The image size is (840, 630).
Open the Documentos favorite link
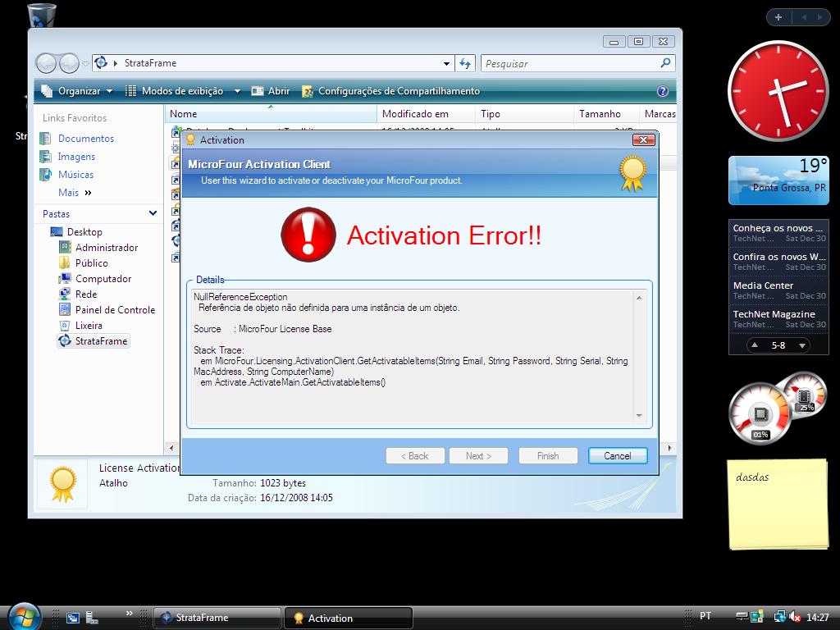point(85,139)
